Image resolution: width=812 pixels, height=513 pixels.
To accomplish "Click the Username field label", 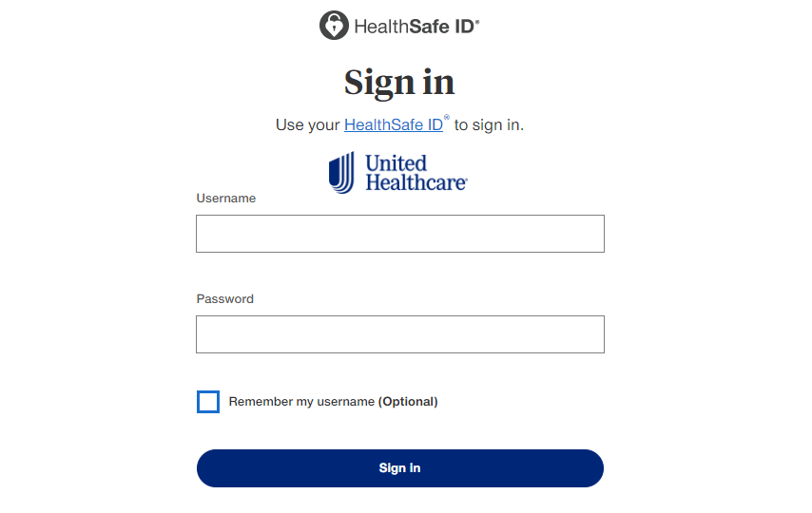I will click(225, 199).
